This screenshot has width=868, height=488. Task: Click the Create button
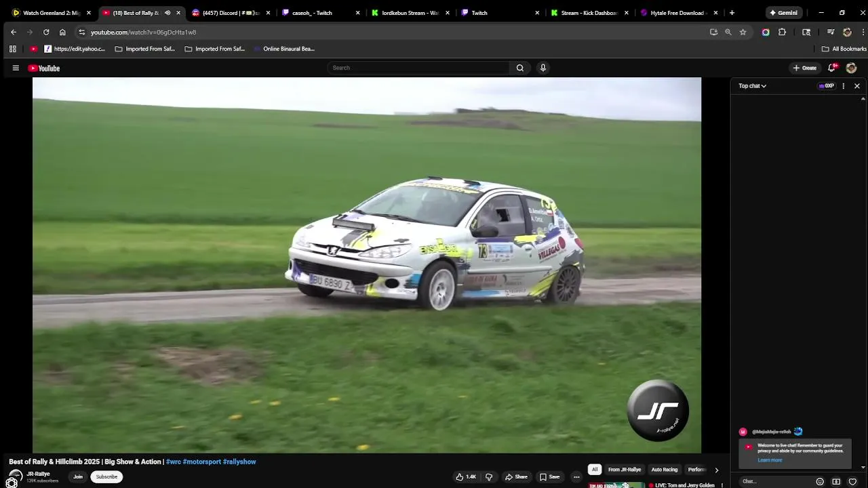(x=805, y=68)
